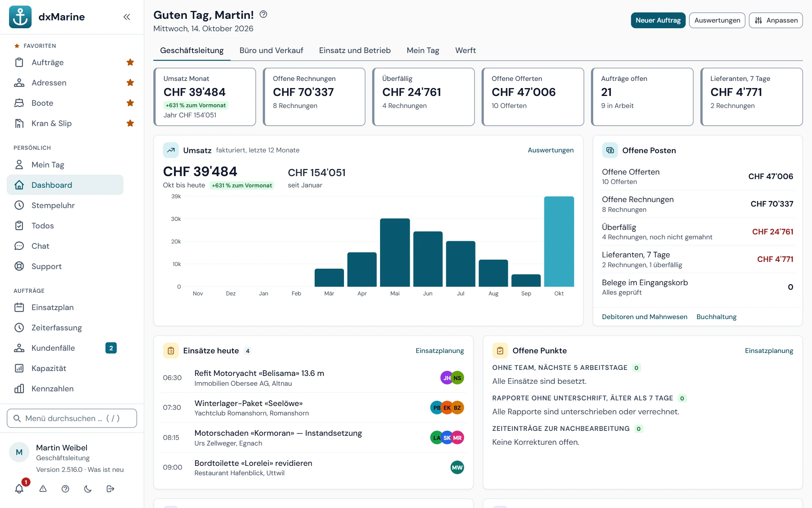This screenshot has width=812, height=508.
Task: Open help icon next to greeting
Action: 263,14
